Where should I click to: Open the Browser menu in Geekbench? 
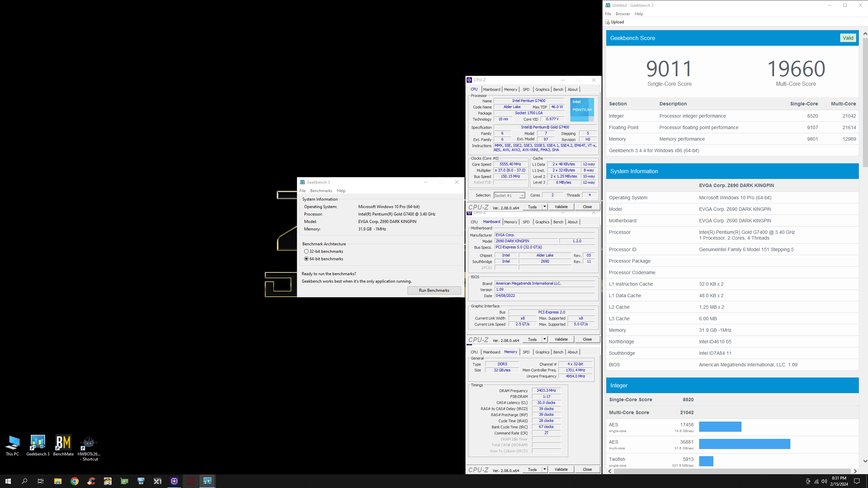coord(623,14)
